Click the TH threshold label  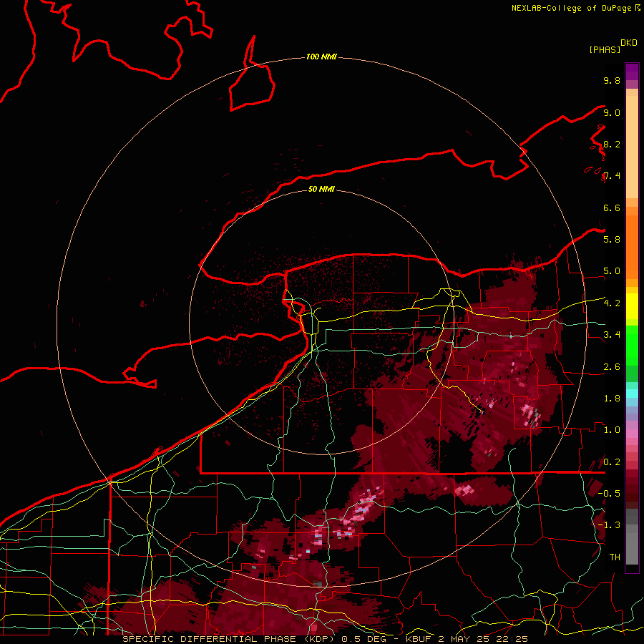click(615, 557)
